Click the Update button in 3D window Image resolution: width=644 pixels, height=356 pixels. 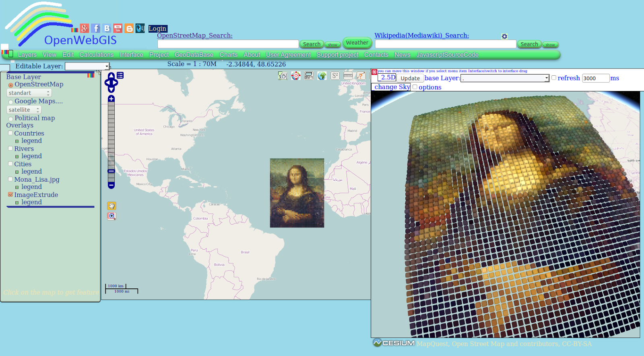click(x=410, y=79)
